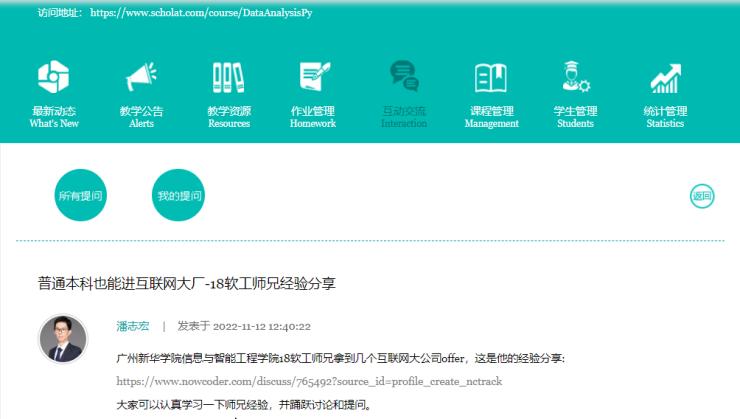This screenshot has height=419, width=740.
Task: Open Management via the open book icon
Action: click(491, 77)
